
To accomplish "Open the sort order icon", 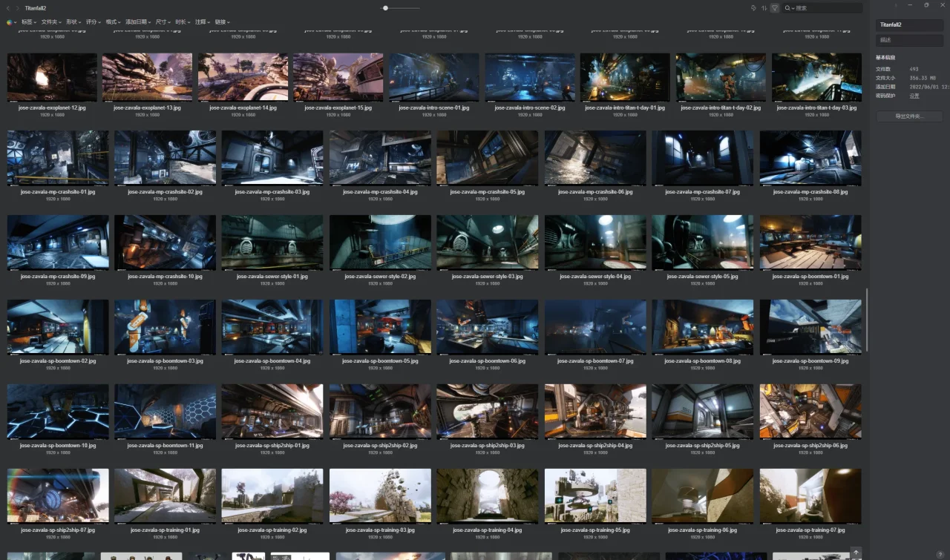I will (764, 8).
